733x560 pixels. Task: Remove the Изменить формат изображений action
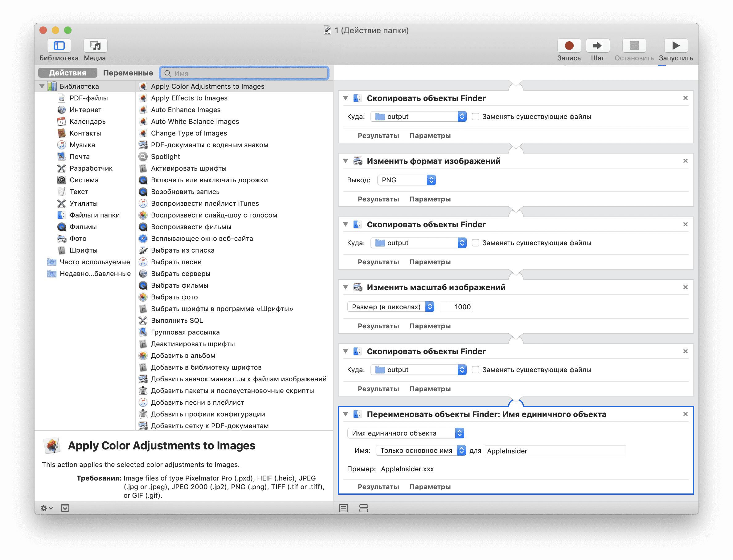coord(685,161)
